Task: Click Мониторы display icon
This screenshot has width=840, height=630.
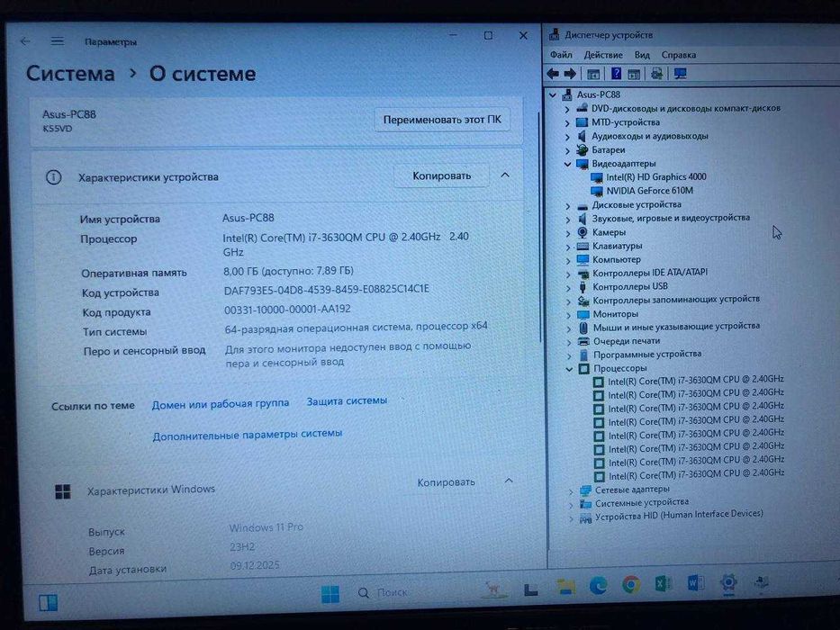Action: click(x=583, y=314)
